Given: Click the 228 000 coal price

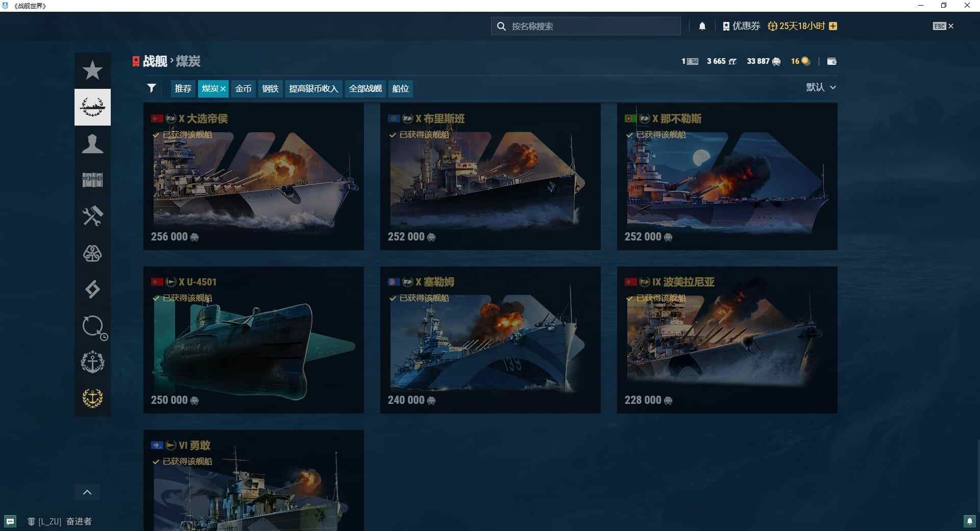Looking at the screenshot, I should point(648,400).
